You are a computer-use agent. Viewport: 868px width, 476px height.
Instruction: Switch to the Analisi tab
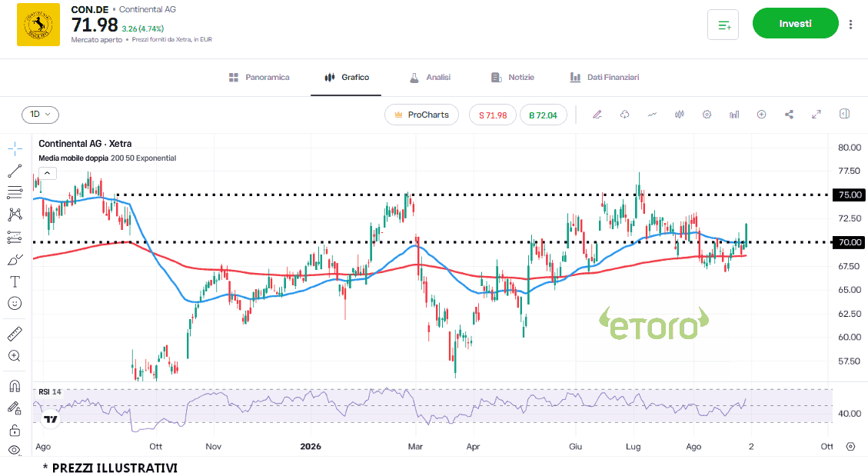[430, 78]
